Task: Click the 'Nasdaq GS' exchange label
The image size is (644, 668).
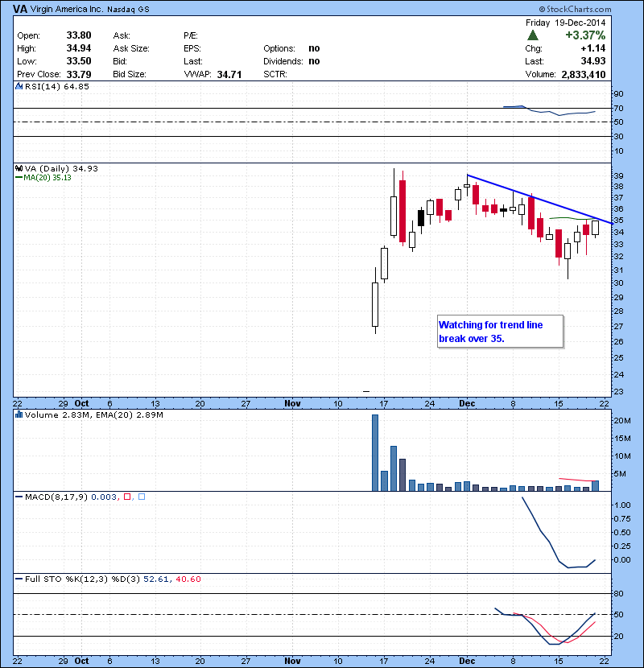Action: pos(128,10)
